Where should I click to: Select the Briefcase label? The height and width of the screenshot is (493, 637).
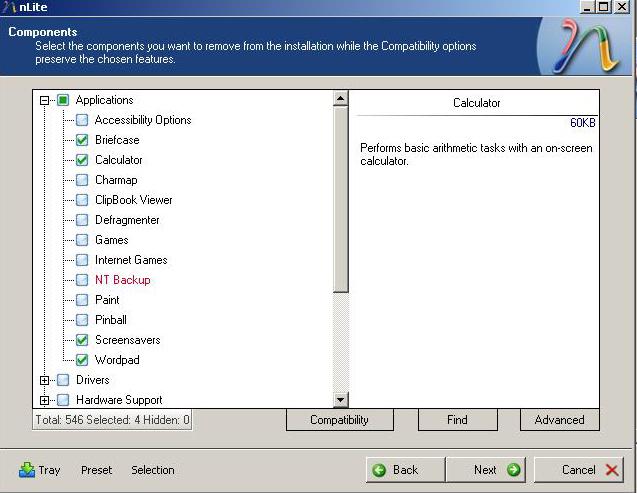(x=117, y=140)
